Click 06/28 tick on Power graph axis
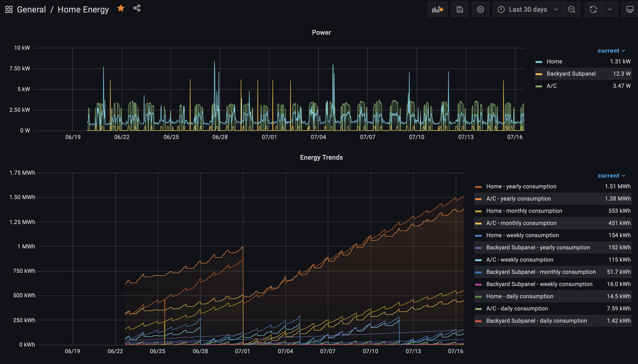This screenshot has width=638, height=364. pos(220,137)
